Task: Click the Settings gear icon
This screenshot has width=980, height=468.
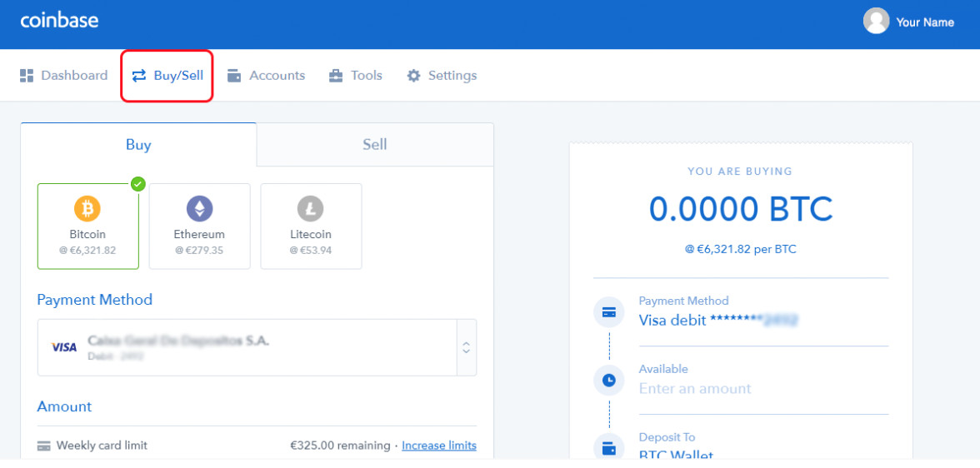Action: [x=413, y=76]
